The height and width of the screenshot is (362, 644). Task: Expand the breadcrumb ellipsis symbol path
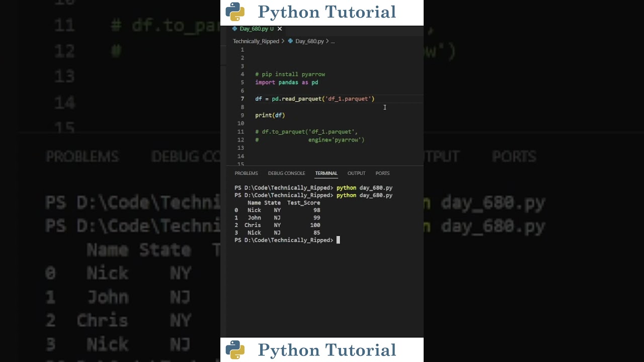click(x=333, y=41)
